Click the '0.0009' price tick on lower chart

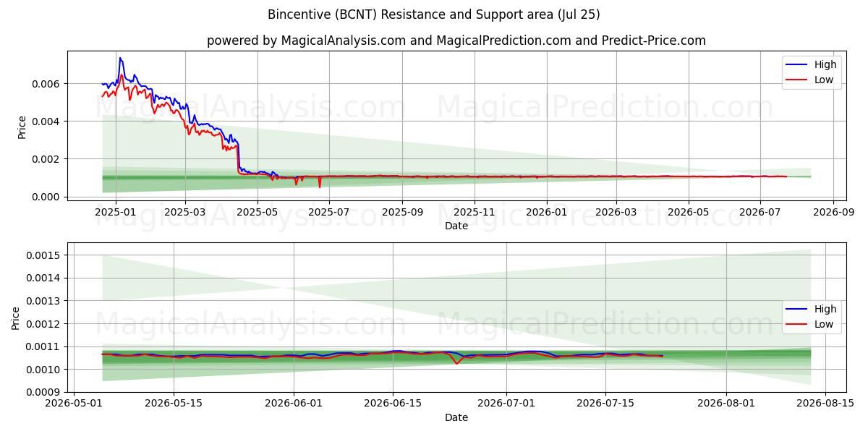coord(45,392)
